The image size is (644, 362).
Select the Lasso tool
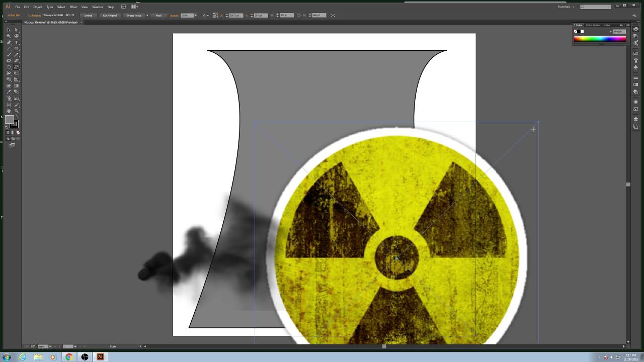(16, 36)
